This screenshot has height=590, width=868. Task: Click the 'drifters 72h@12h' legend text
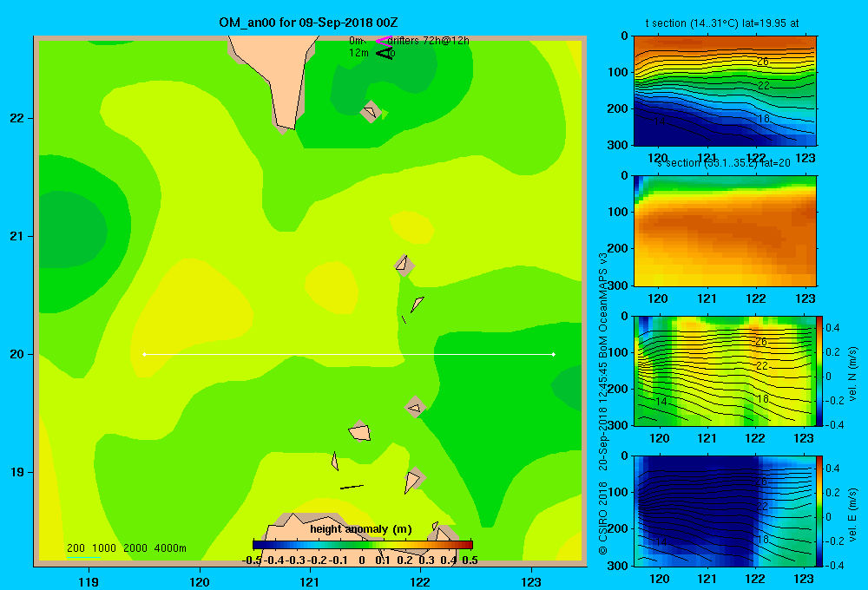point(429,41)
